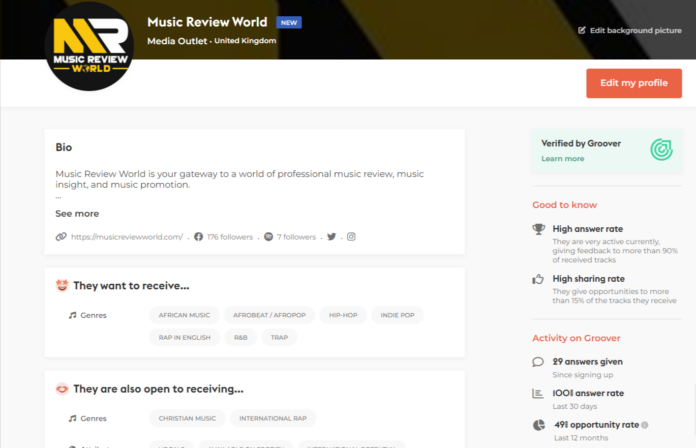Image resolution: width=696 pixels, height=448 pixels.
Task: Expand bio with See more
Action: coord(77,213)
